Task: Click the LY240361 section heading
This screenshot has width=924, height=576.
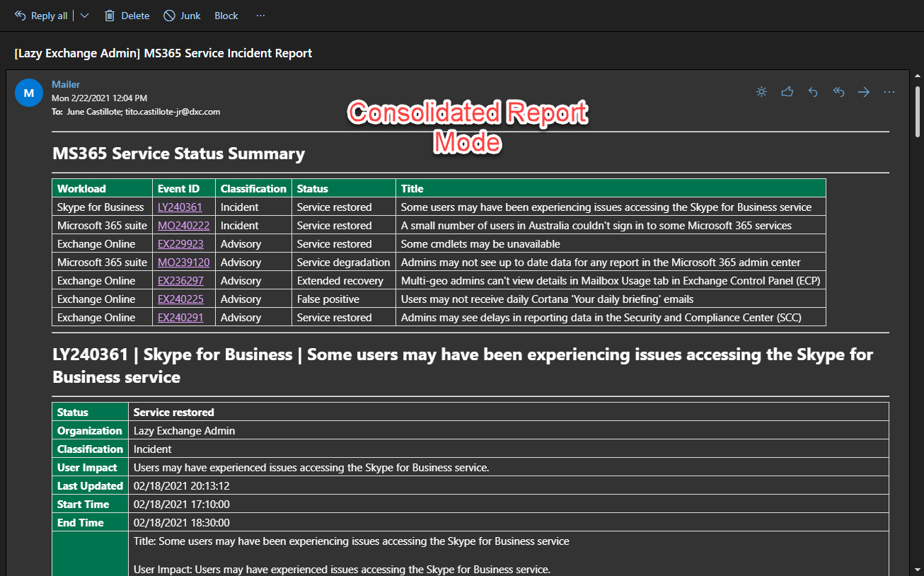Action: 463,365
